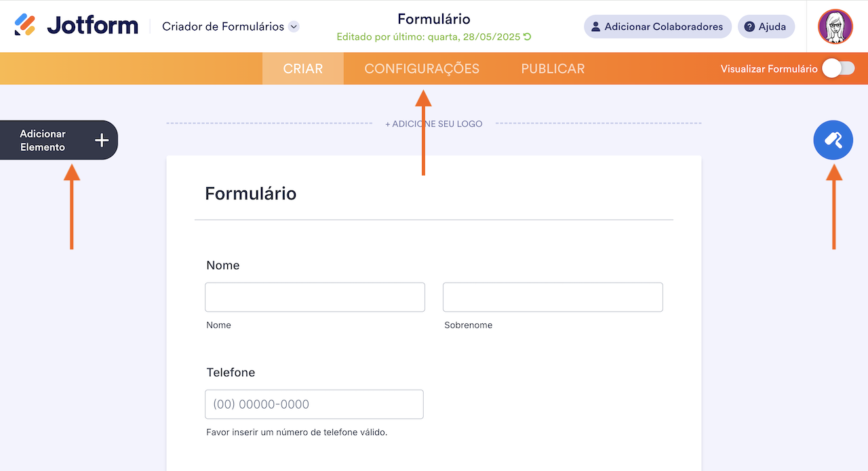Open your profile avatar picture

point(835,26)
